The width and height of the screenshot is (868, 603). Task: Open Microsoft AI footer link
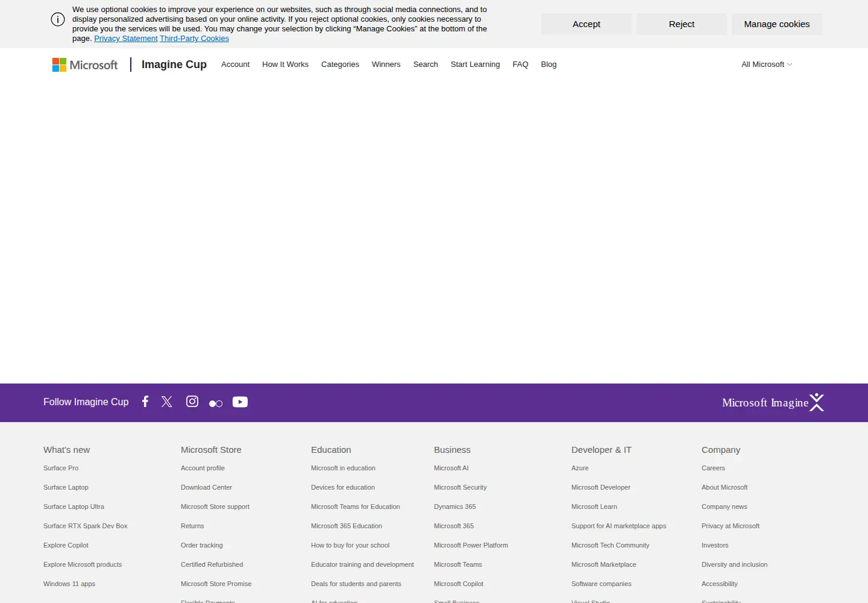[451, 468]
